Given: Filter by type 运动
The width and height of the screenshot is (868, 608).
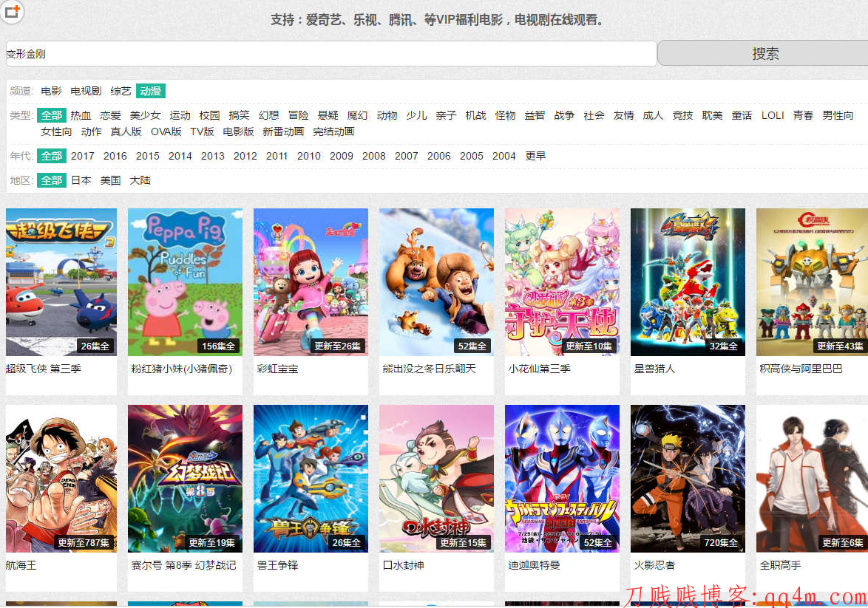Looking at the screenshot, I should pos(180,115).
